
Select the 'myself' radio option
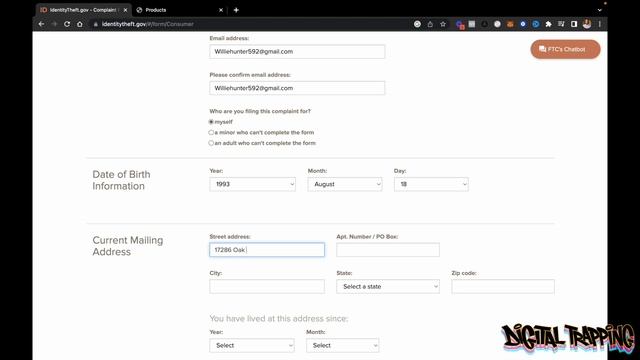tap(211, 122)
